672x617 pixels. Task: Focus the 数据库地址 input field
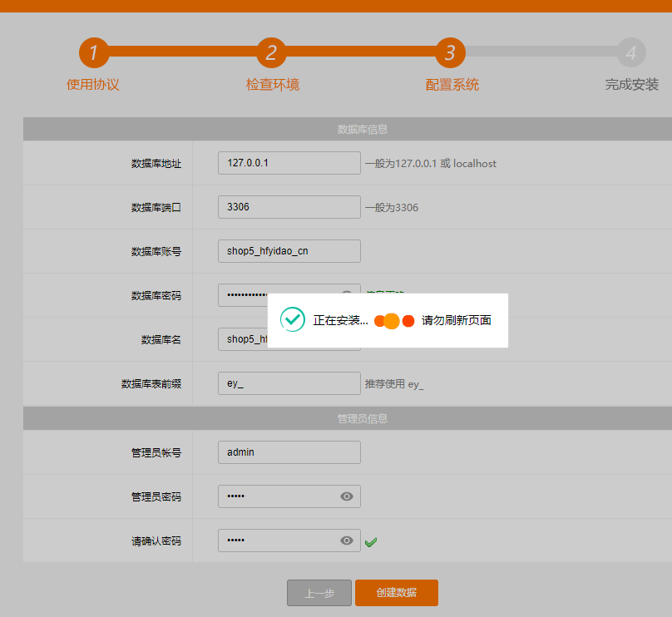(289, 163)
